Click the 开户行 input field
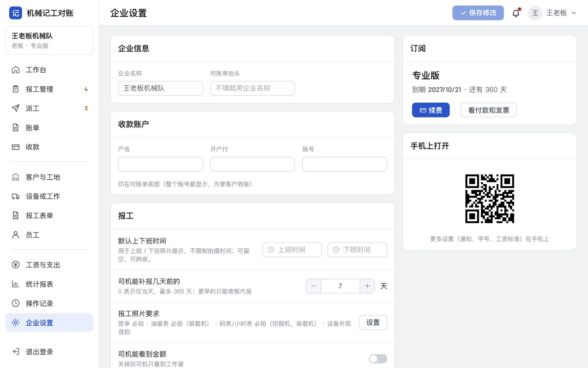Viewport: 588px width, 368px height. click(x=252, y=164)
